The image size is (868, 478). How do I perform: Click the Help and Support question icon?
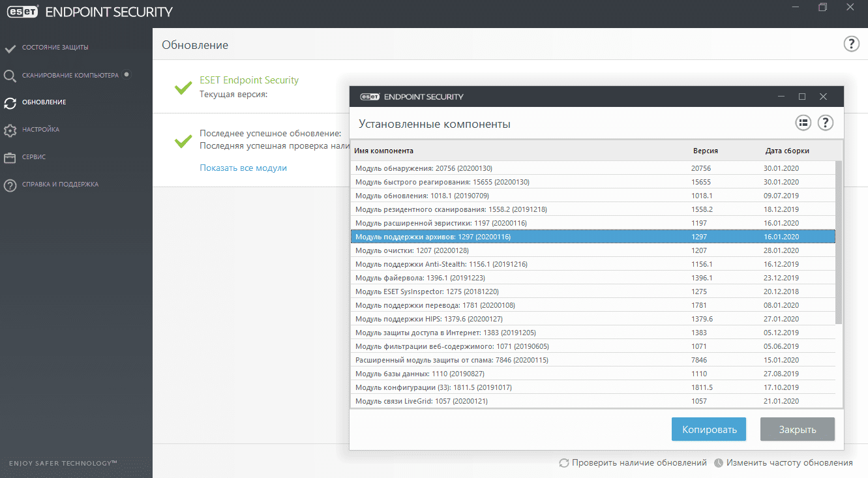click(x=10, y=185)
